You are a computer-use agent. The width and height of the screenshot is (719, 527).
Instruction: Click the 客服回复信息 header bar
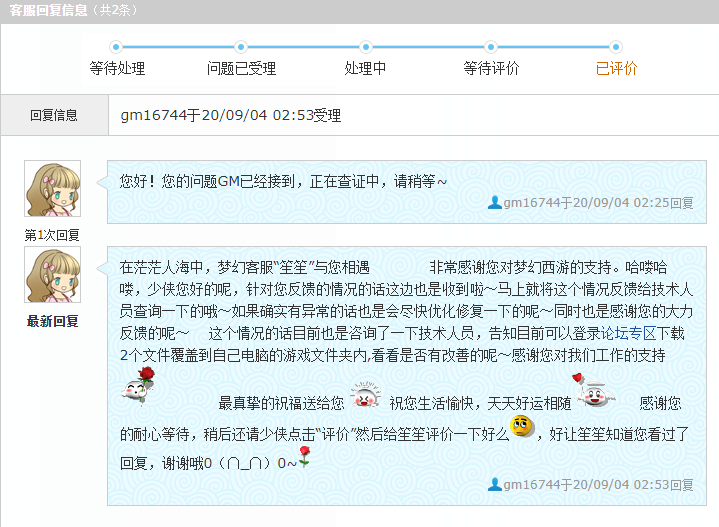(x=360, y=11)
